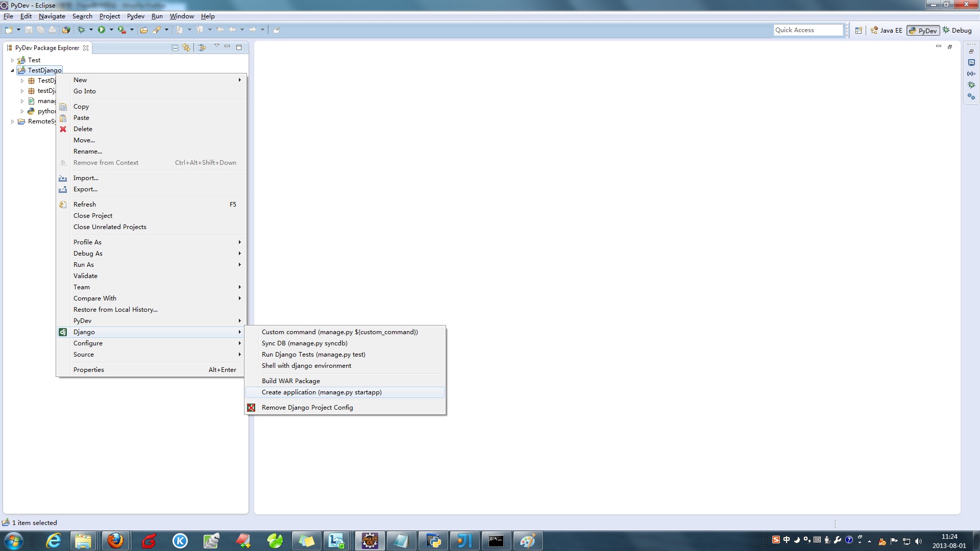Open the Breakpoints view icon in right trim
The width and height of the screenshot is (980, 551).
click(971, 96)
